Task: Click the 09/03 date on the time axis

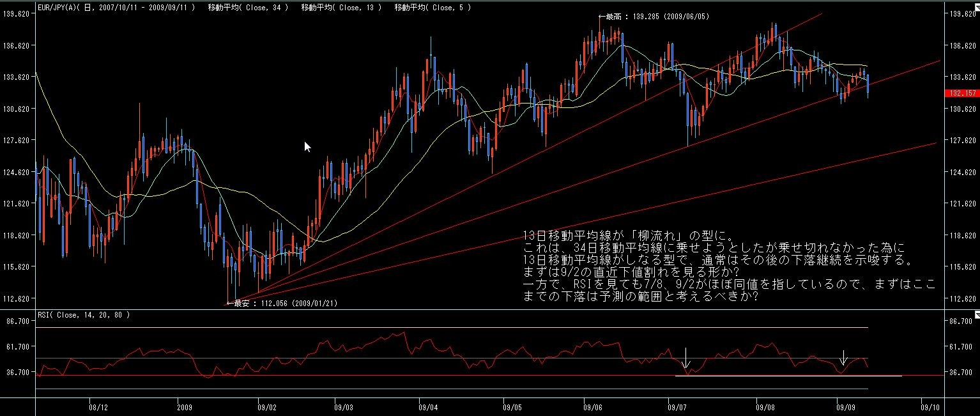Action: coord(344,406)
